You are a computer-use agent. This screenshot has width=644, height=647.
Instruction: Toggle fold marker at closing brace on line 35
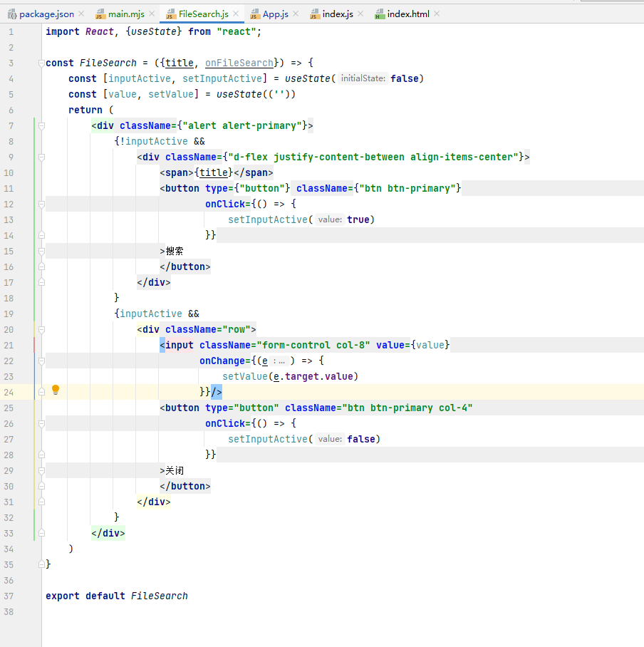(x=41, y=564)
